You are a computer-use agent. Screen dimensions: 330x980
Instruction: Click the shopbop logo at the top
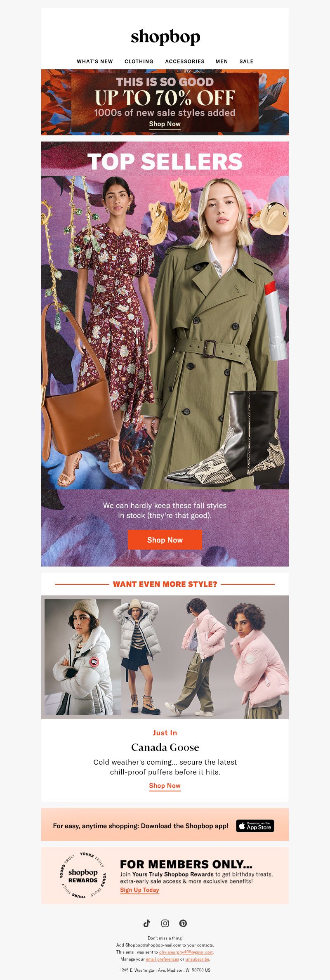165,37
